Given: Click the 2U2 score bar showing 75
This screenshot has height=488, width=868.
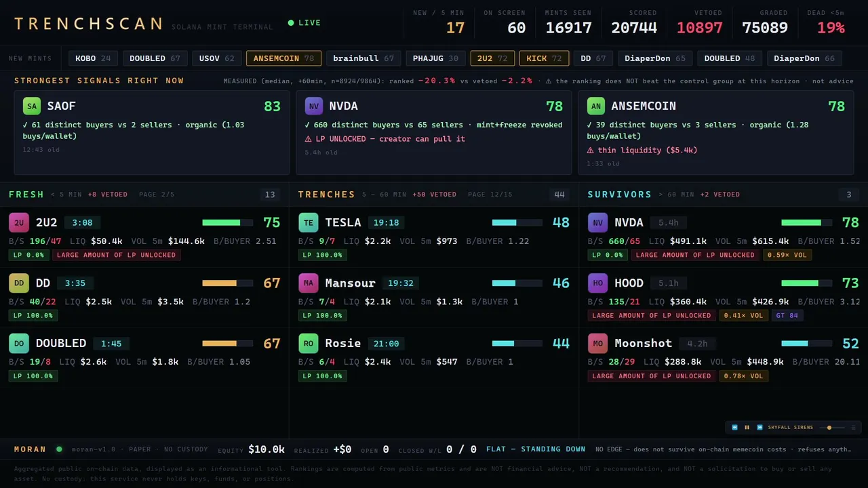Looking at the screenshot, I should pos(228,222).
